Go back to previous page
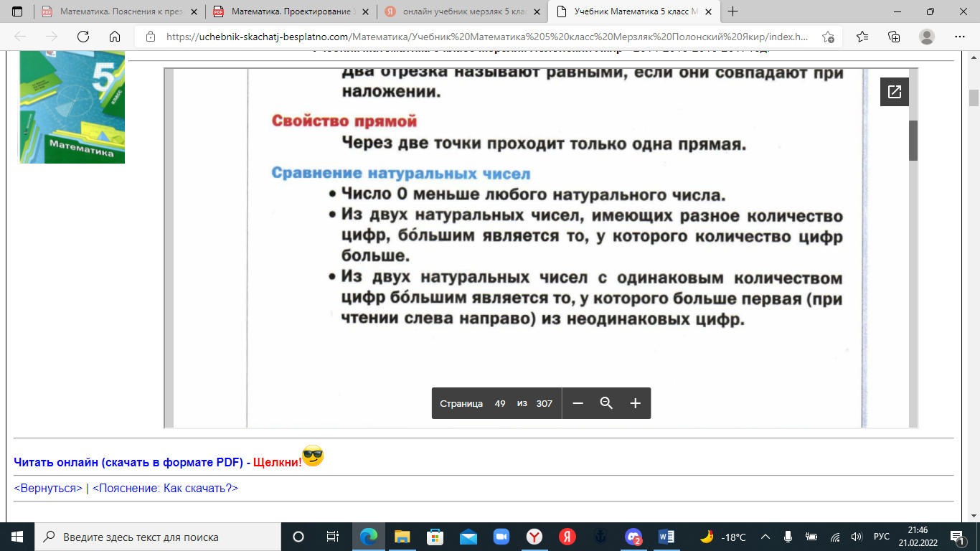This screenshot has height=551, width=980. (x=20, y=37)
